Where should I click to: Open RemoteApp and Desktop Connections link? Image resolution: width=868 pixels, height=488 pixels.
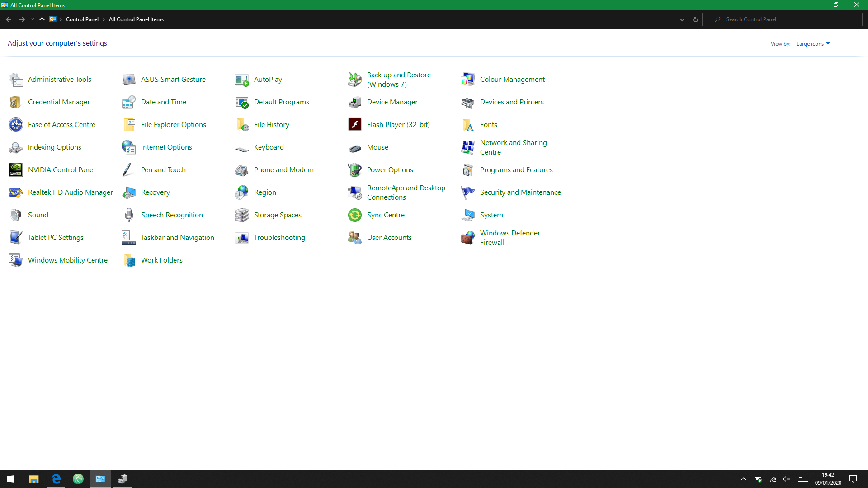(x=406, y=192)
